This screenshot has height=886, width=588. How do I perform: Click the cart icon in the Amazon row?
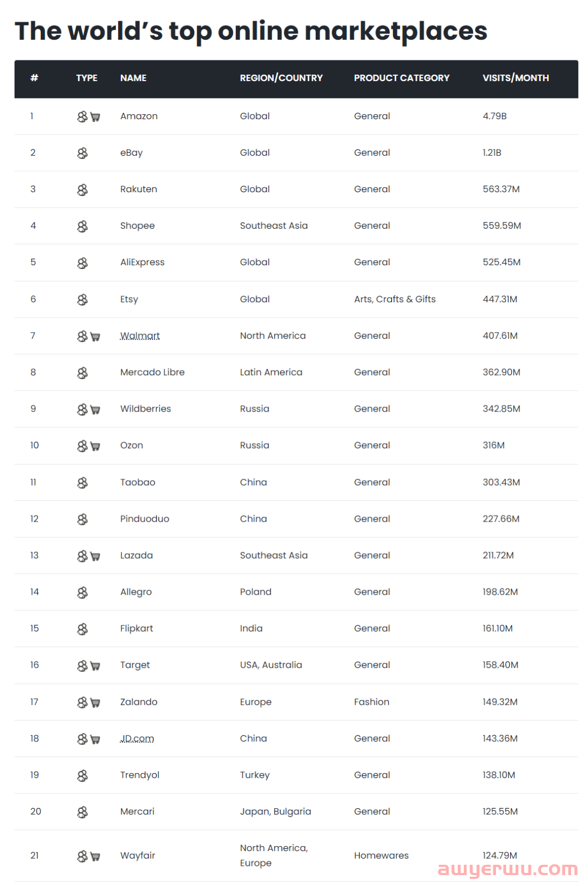pos(95,117)
